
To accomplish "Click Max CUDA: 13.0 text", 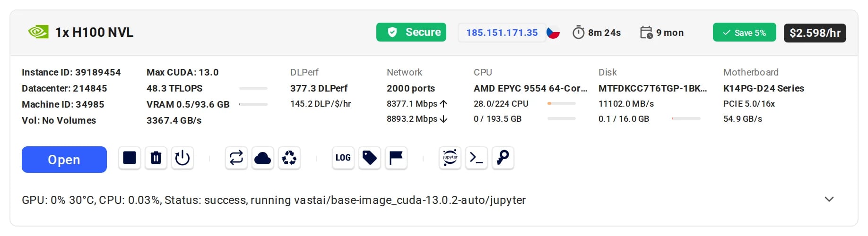I will coord(182,72).
